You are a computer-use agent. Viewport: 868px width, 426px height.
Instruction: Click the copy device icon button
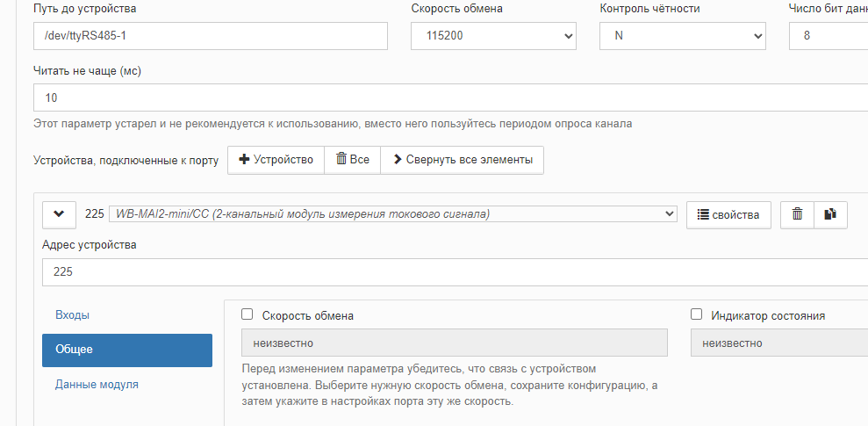[x=830, y=214]
